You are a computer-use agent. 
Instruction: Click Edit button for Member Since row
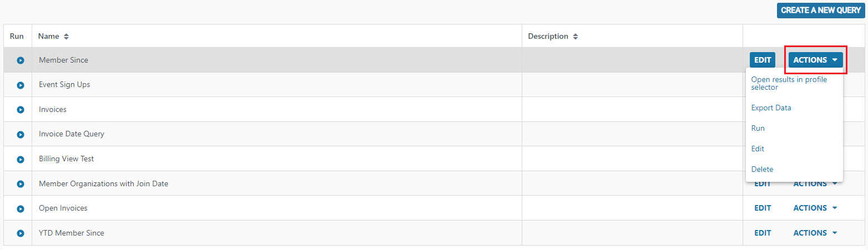[763, 60]
